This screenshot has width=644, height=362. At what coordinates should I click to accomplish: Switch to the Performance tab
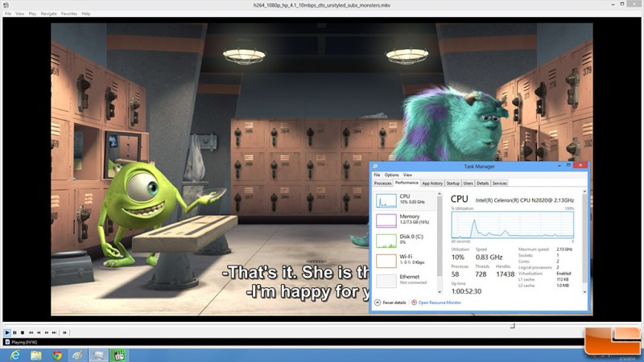407,183
